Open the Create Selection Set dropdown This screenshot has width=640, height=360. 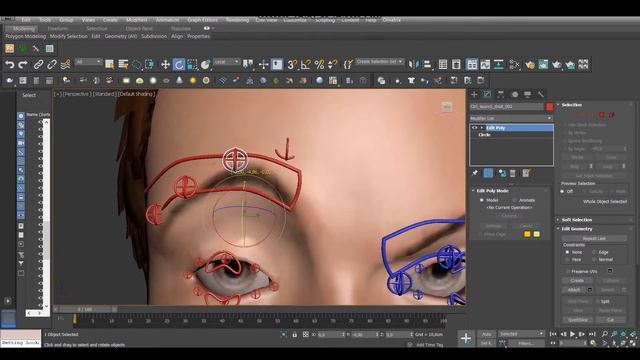[x=380, y=62]
